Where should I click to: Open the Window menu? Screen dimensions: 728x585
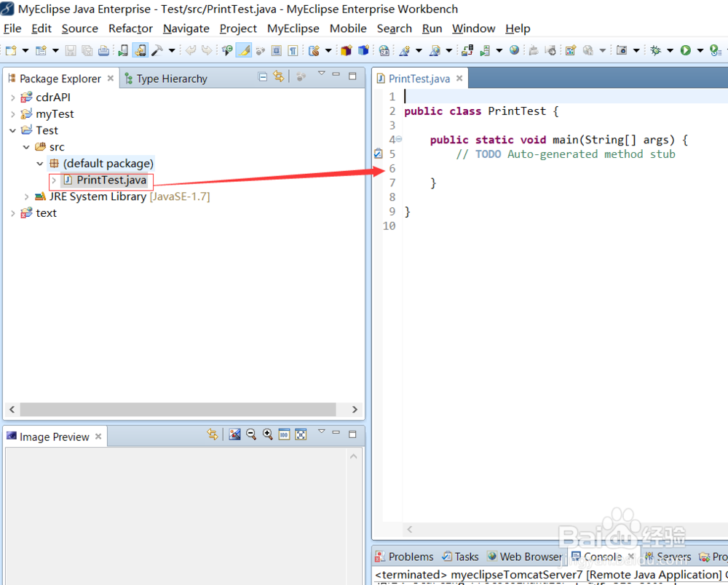tap(474, 28)
